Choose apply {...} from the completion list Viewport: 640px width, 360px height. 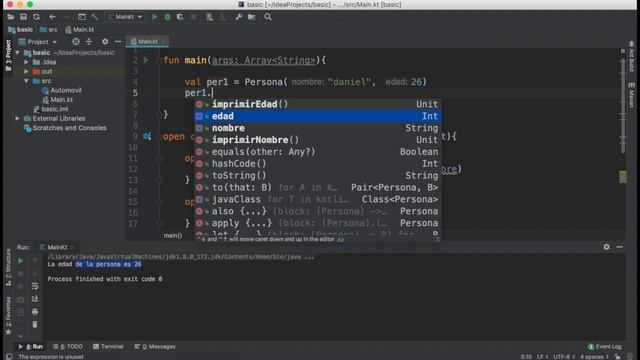coord(318,223)
